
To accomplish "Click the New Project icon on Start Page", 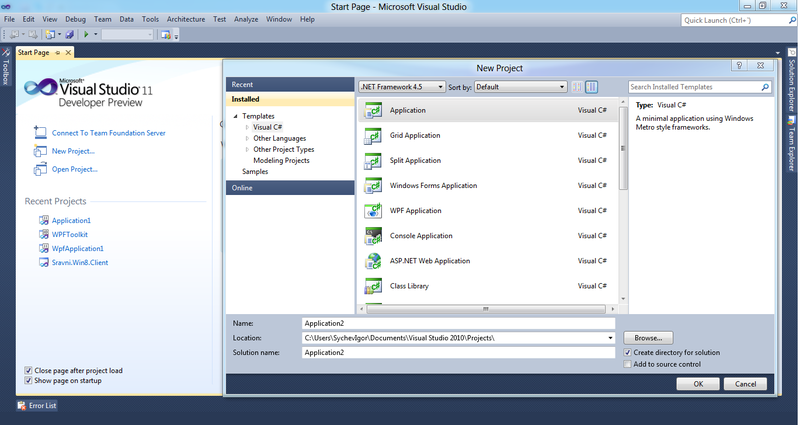I will (40, 151).
